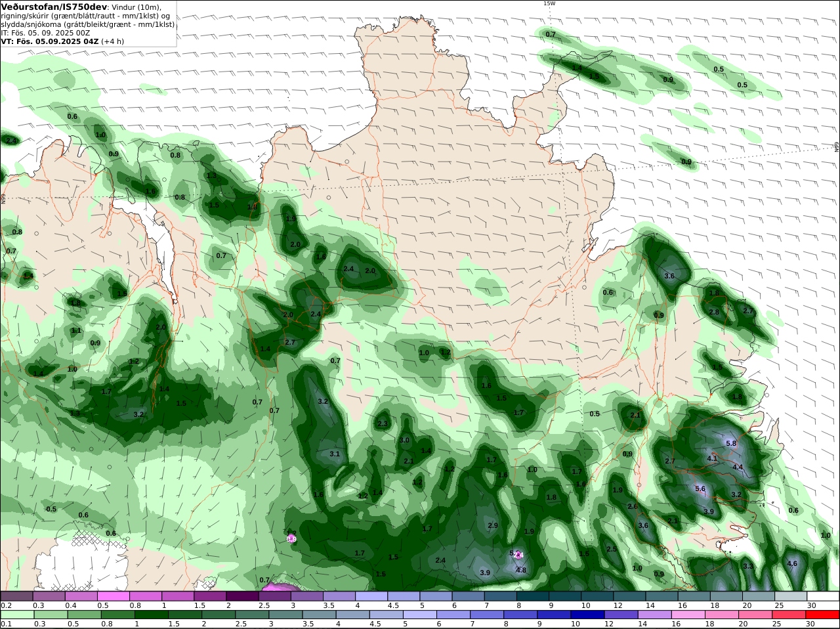Click the 4.4 precipitation value on the map

(737, 467)
